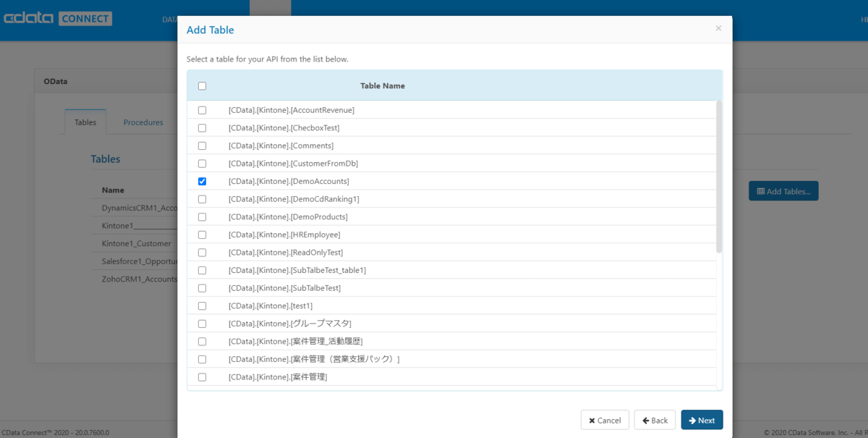868x438 pixels.
Task: Check the test1 table checkbox
Action: [202, 306]
